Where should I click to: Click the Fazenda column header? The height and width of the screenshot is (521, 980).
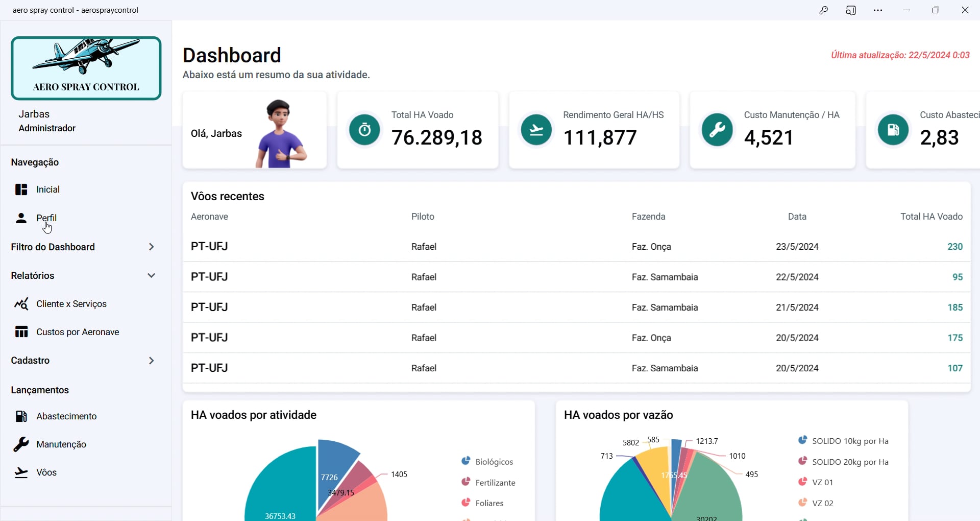(648, 217)
